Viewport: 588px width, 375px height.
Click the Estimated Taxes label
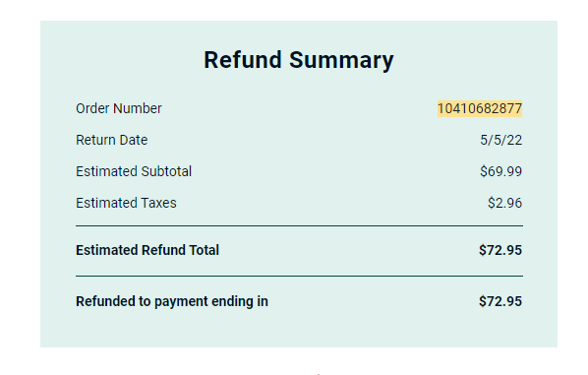pyautogui.click(x=126, y=203)
